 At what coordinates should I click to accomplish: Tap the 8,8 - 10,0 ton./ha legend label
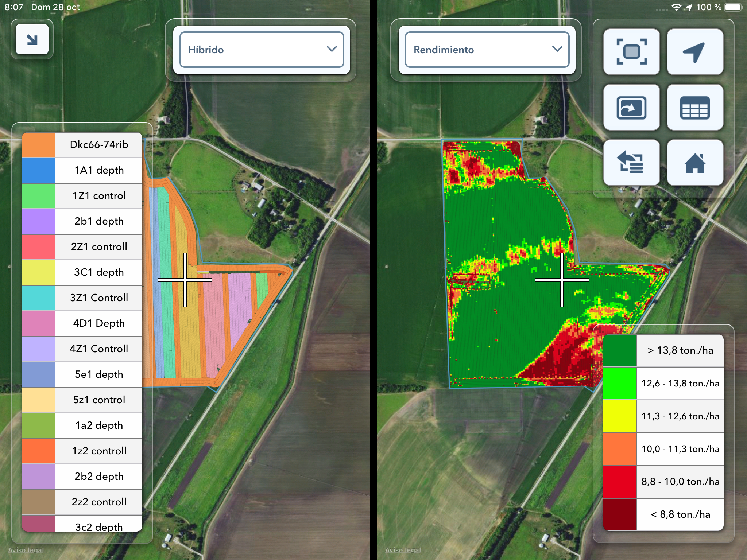[x=680, y=482]
